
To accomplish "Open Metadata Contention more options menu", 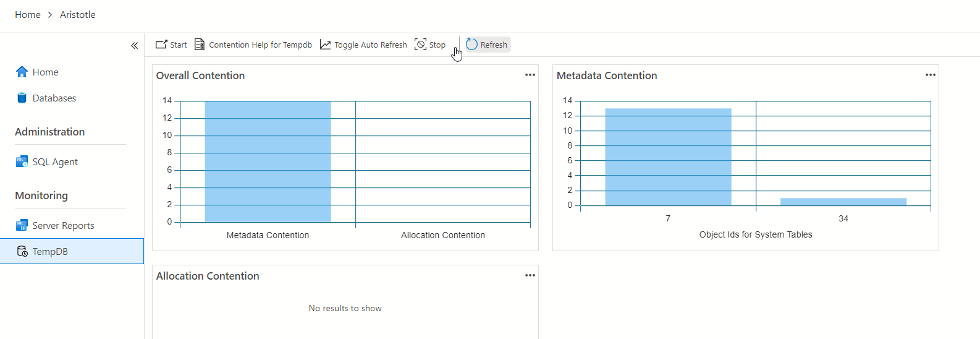I will click(x=931, y=75).
